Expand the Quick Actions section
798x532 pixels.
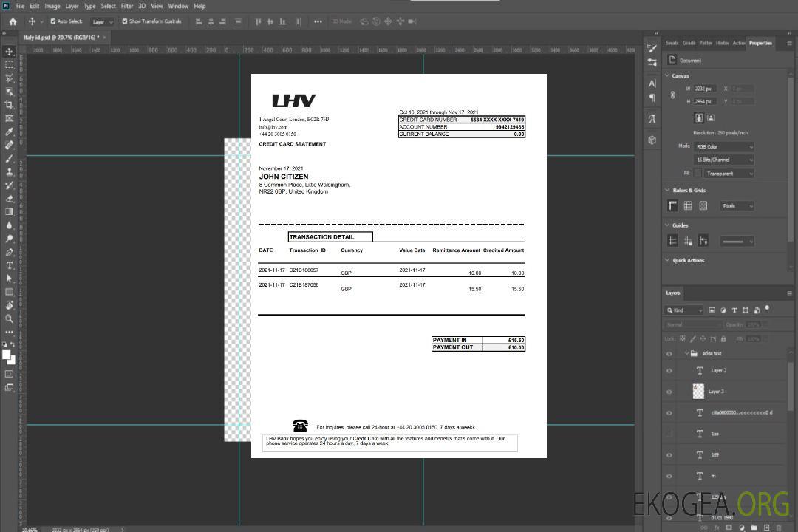[x=667, y=260]
